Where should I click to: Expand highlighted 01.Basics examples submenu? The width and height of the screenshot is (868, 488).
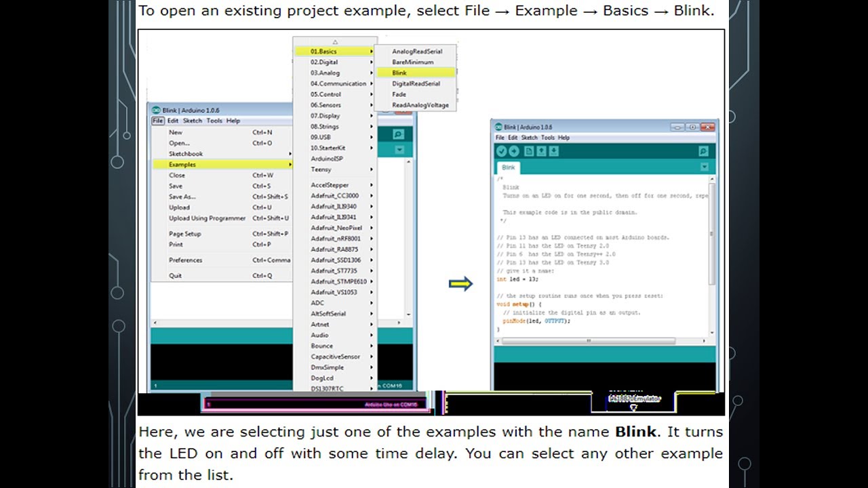[x=335, y=52]
